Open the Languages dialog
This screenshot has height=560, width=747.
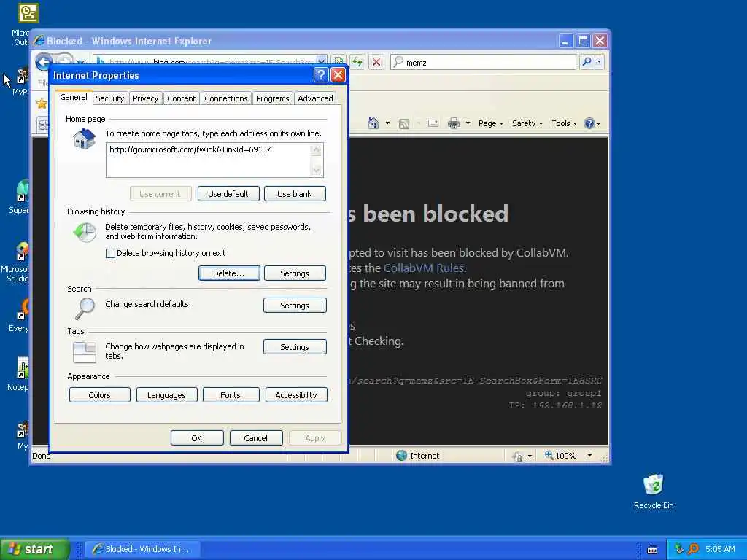(x=166, y=395)
